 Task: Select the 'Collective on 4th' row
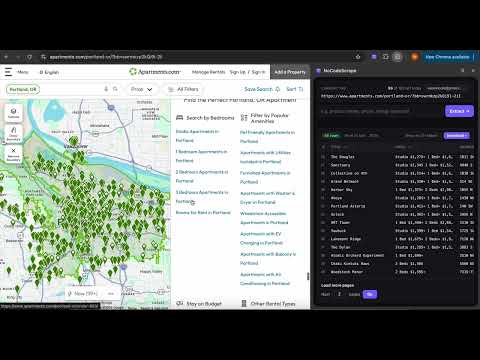tap(397, 173)
